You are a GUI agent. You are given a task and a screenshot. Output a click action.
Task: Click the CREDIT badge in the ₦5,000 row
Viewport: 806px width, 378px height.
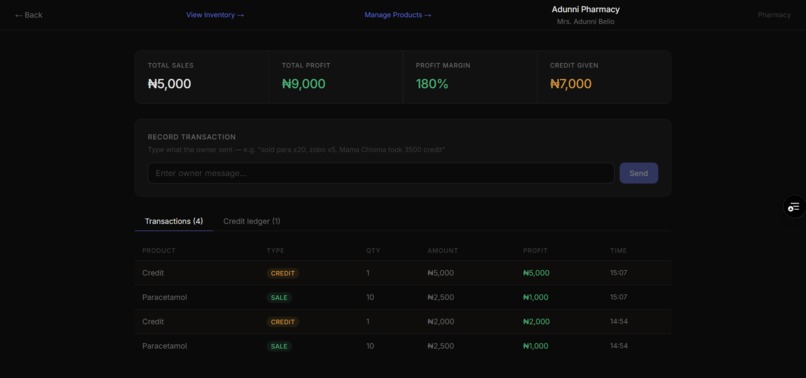(x=283, y=273)
